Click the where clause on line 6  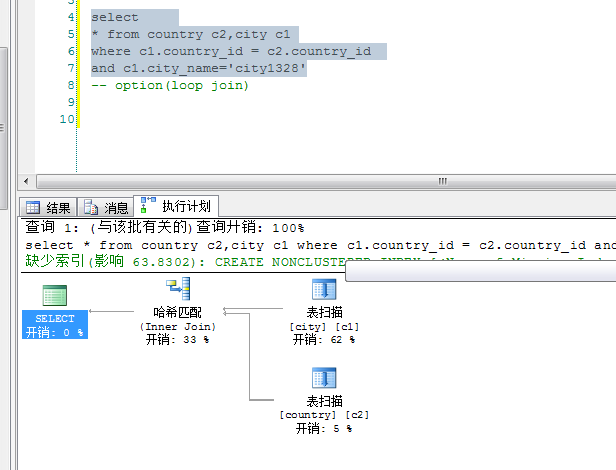click(x=231, y=51)
